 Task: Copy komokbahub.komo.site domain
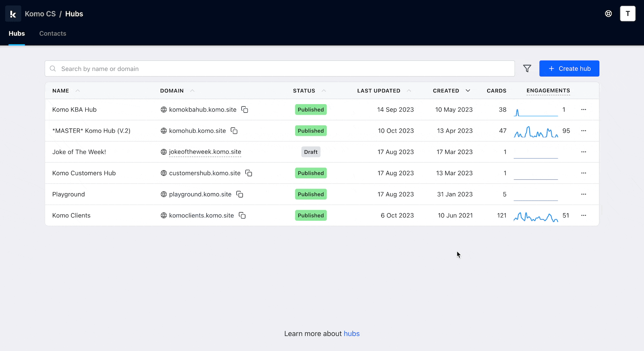click(245, 110)
